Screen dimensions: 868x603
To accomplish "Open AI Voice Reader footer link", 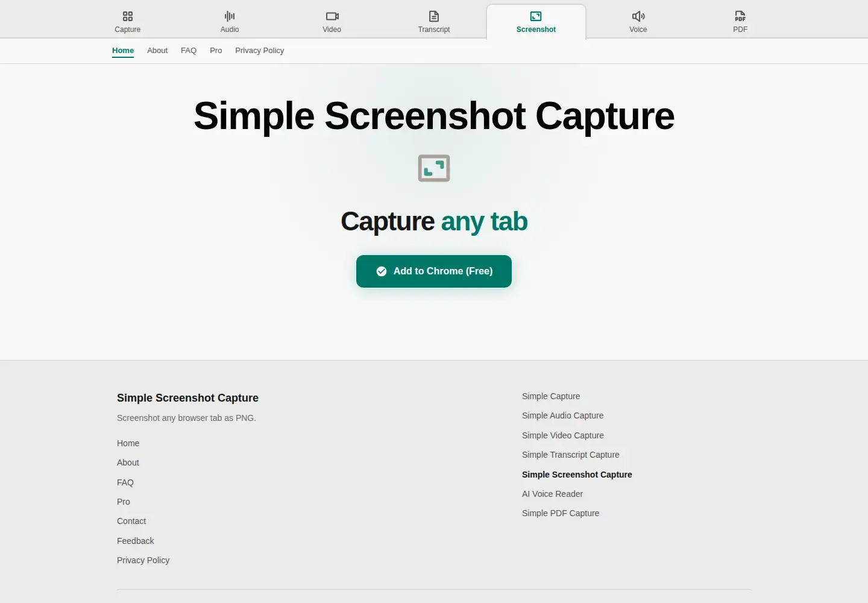I will pos(552,494).
